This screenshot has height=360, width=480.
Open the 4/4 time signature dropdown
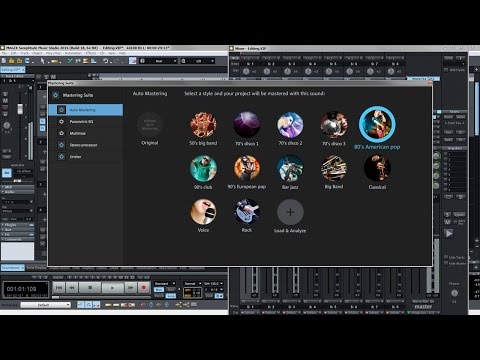[x=213, y=290]
